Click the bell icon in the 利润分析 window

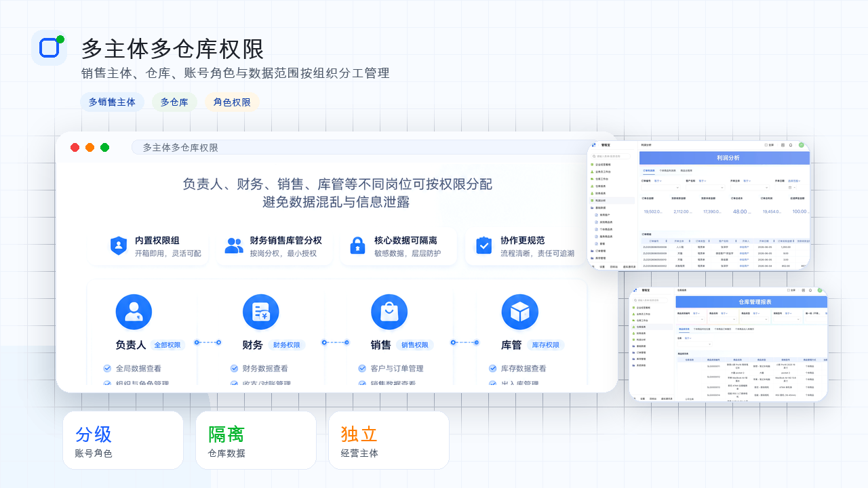pos(791,145)
